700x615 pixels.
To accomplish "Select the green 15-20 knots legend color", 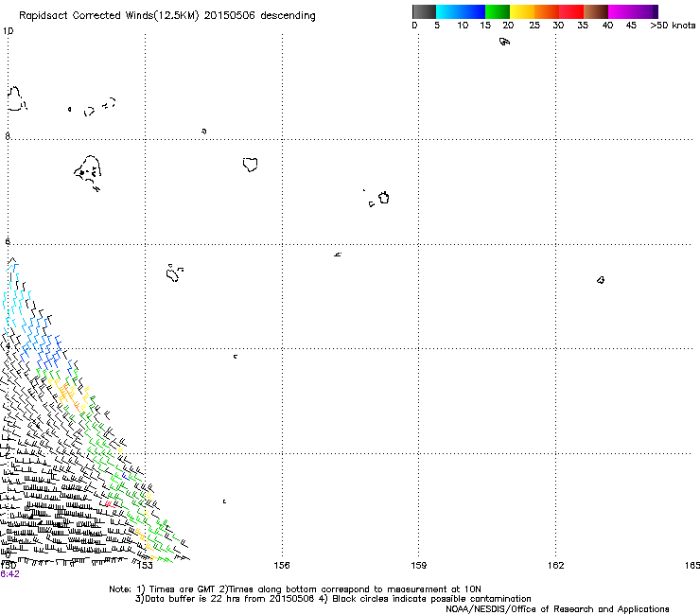I will tap(498, 11).
